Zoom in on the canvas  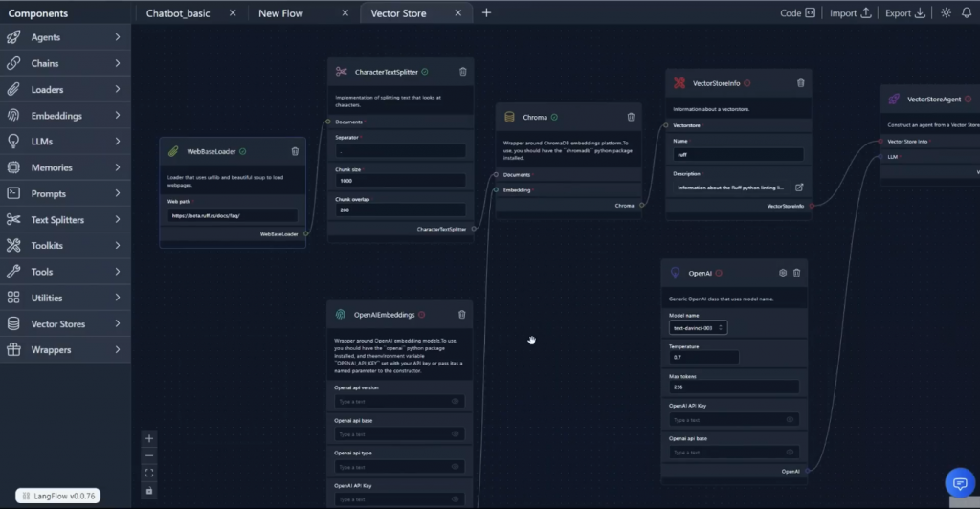pyautogui.click(x=148, y=438)
